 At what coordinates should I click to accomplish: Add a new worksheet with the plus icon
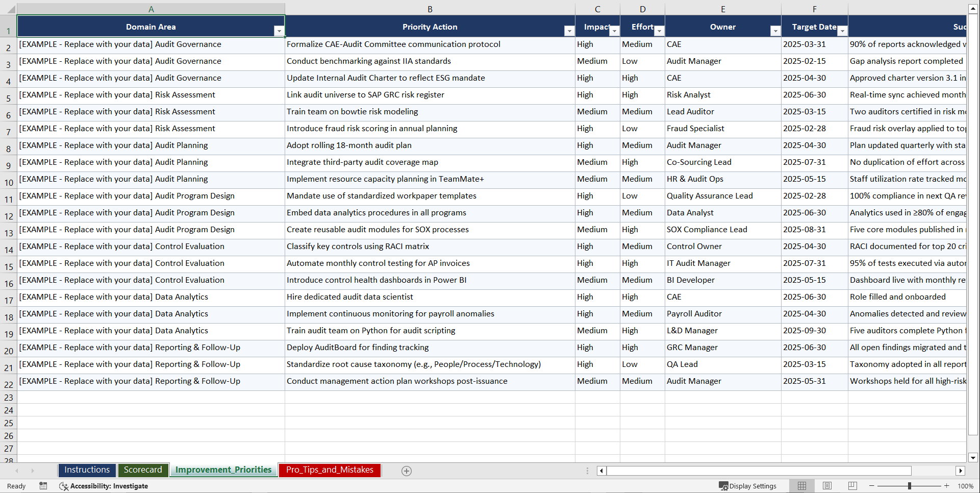407,471
